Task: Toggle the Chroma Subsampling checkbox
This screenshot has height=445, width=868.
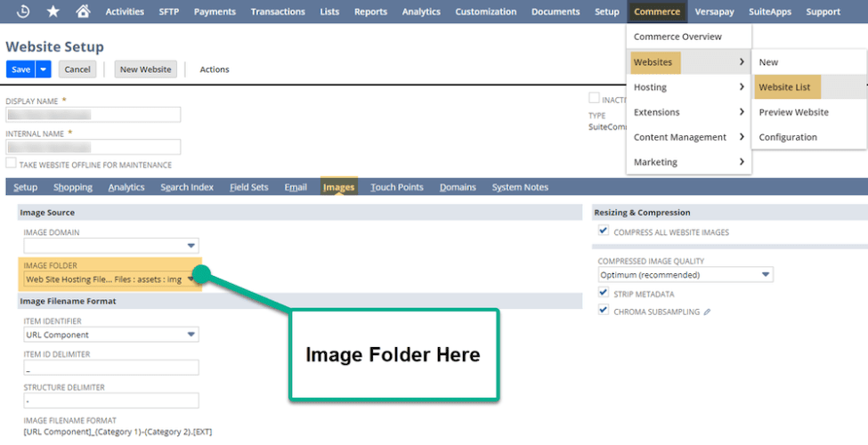Action: (x=604, y=310)
